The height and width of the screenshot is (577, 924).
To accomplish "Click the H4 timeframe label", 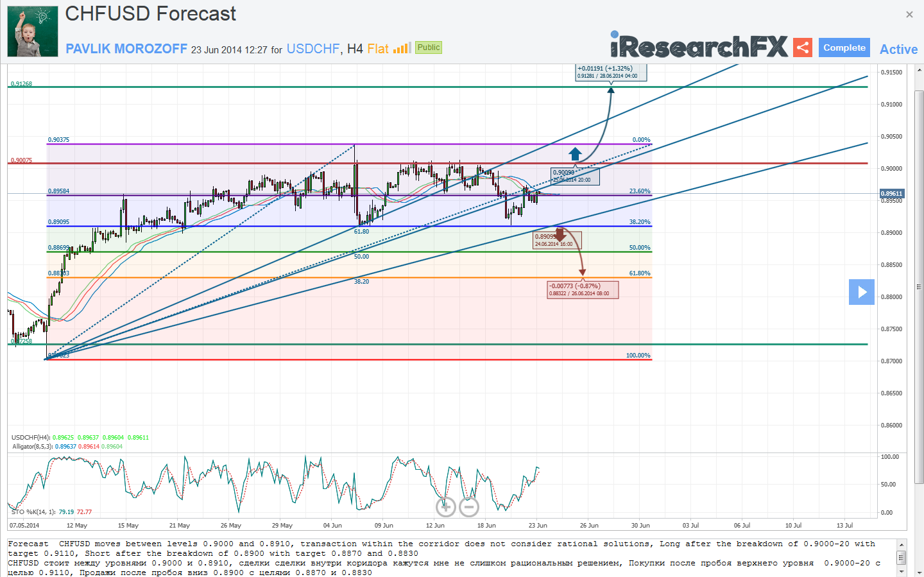I will click(355, 49).
